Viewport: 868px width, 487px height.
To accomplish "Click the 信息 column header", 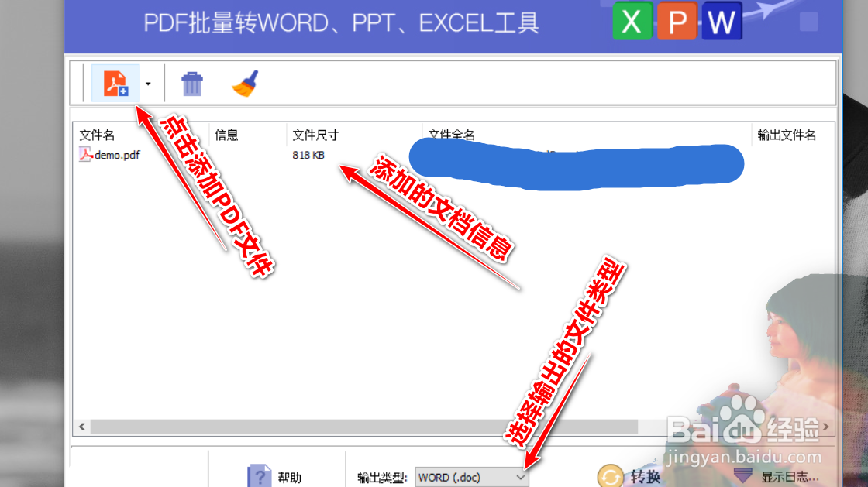I will [x=226, y=135].
